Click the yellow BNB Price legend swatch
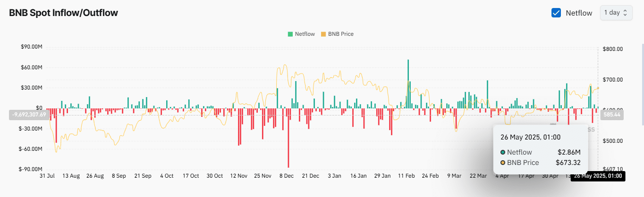This screenshot has height=197, width=644. [x=323, y=34]
